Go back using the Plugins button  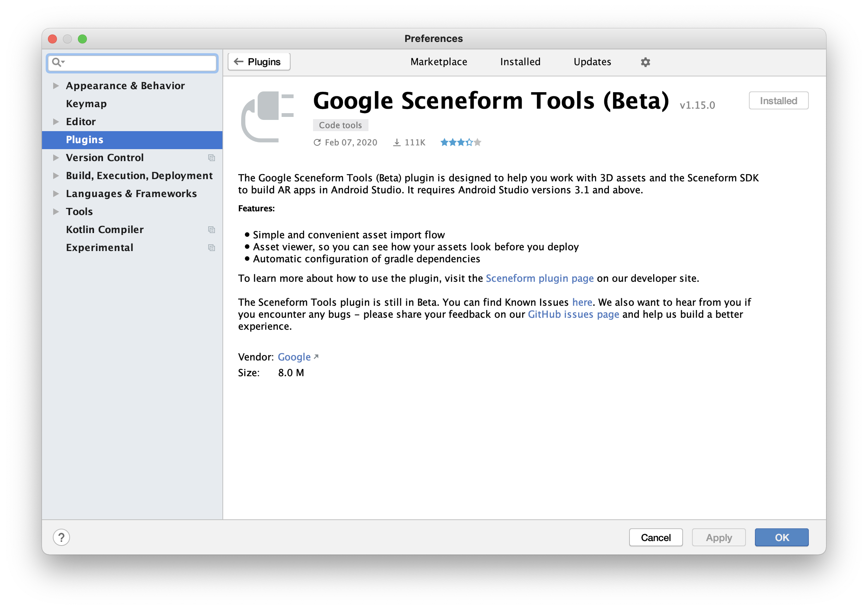[x=259, y=62]
